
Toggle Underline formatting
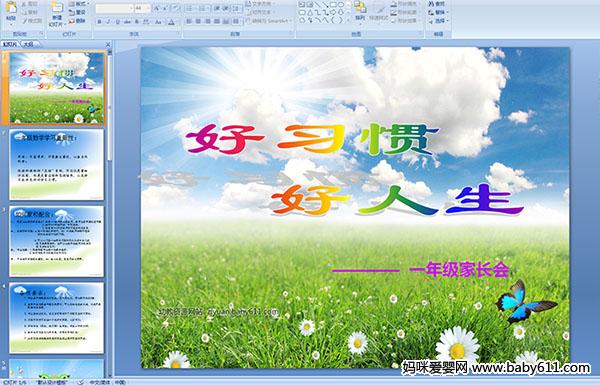tap(117, 22)
